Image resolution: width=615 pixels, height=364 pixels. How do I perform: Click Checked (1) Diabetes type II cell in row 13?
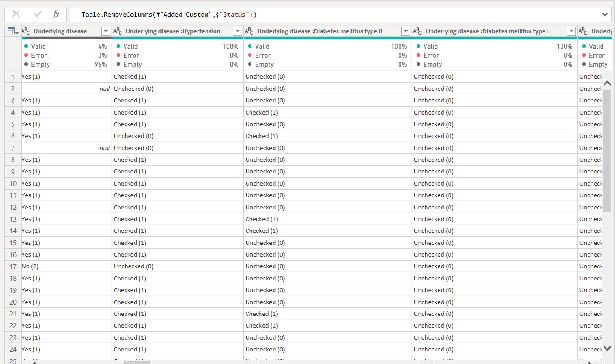pos(328,219)
